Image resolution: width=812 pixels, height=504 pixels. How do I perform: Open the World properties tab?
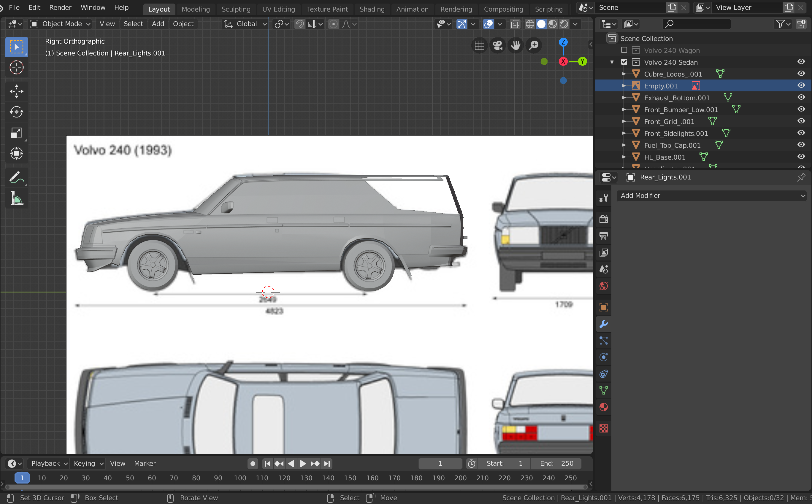pyautogui.click(x=604, y=286)
